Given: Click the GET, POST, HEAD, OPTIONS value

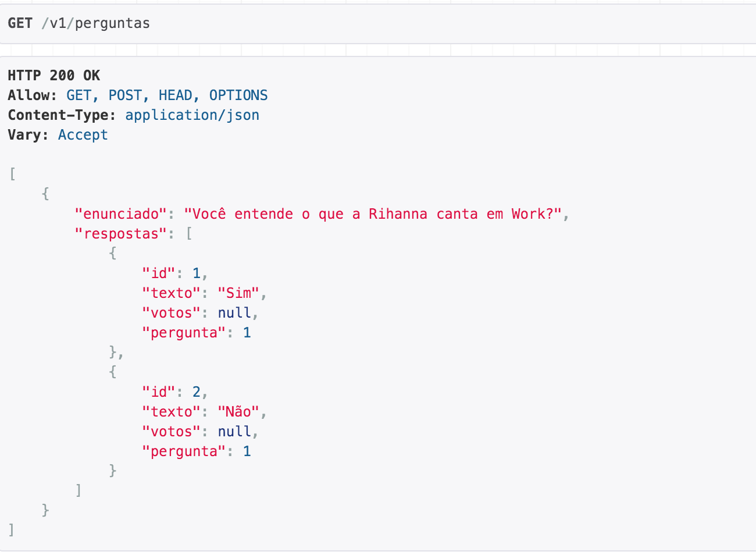Looking at the screenshot, I should 167,95.
